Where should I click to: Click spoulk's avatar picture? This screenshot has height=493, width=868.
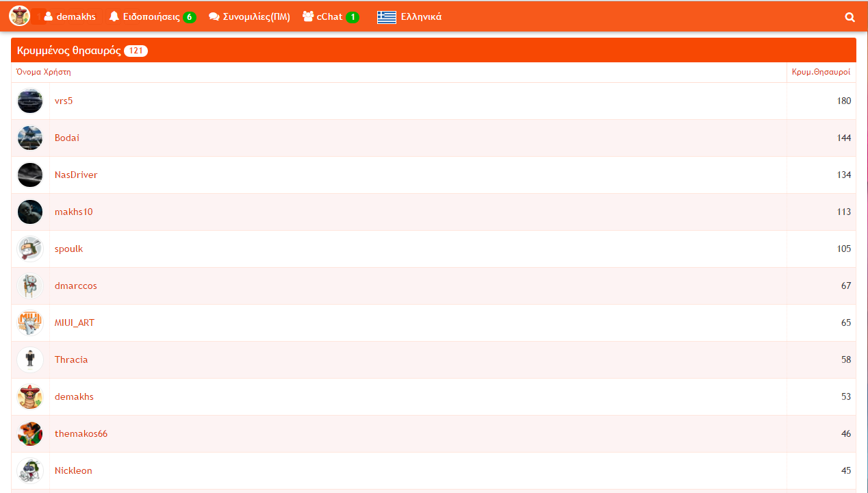point(30,249)
